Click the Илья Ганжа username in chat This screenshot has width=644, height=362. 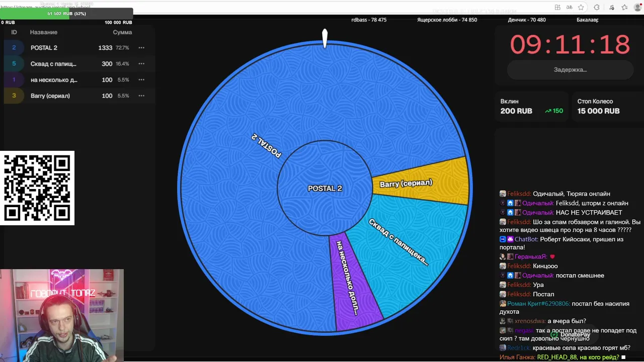tap(517, 357)
